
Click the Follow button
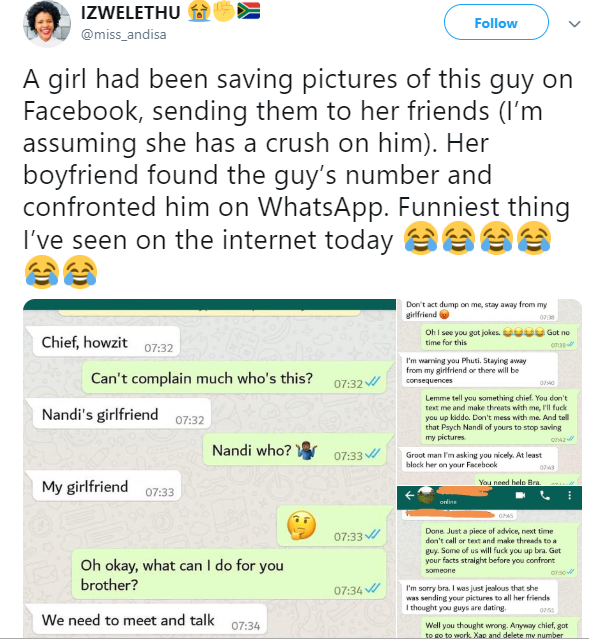496,22
